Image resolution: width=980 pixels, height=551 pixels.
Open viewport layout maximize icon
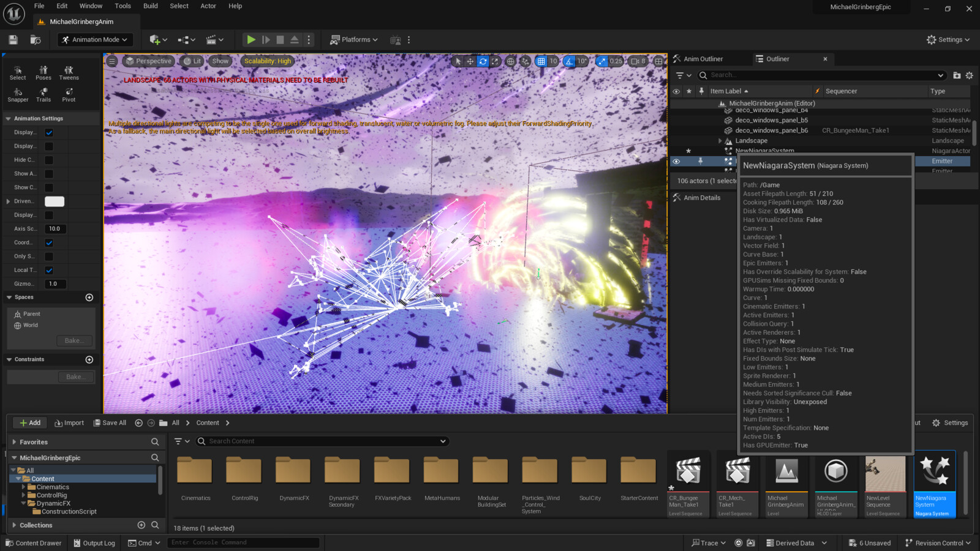coord(658,61)
